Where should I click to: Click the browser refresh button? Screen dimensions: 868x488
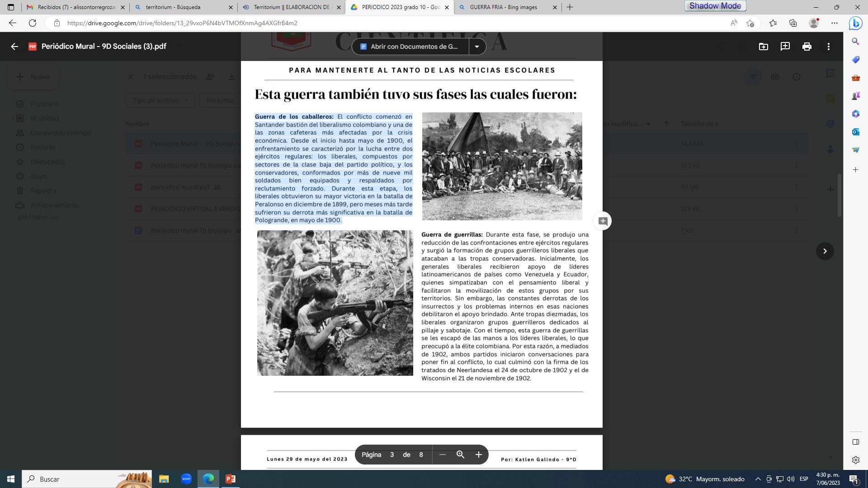[x=33, y=23]
